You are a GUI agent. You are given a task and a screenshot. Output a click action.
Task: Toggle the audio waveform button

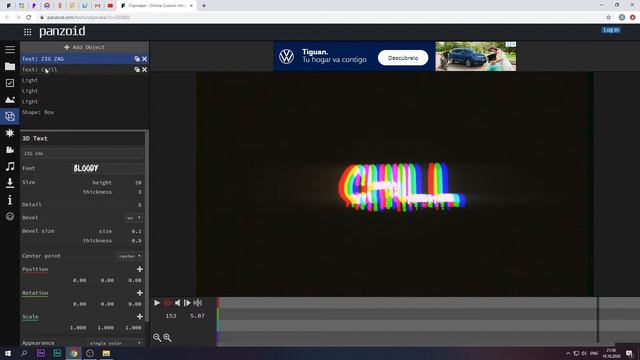(x=198, y=303)
